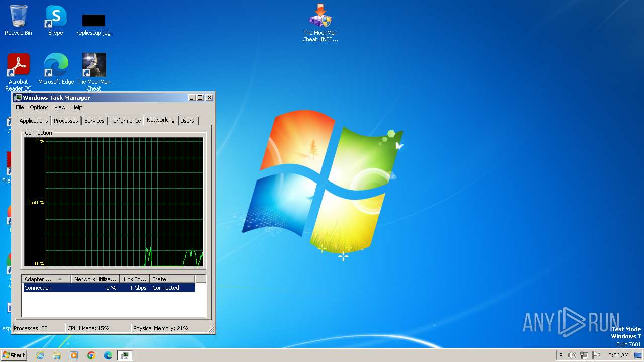Sort by Adapter Name column header
Viewport: 644px width, 362px height.
46,279
